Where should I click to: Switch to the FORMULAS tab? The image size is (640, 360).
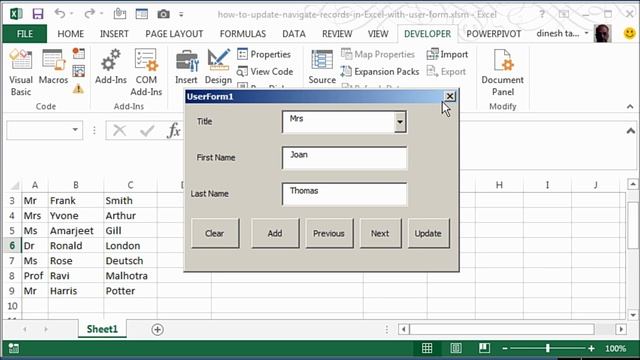243,34
